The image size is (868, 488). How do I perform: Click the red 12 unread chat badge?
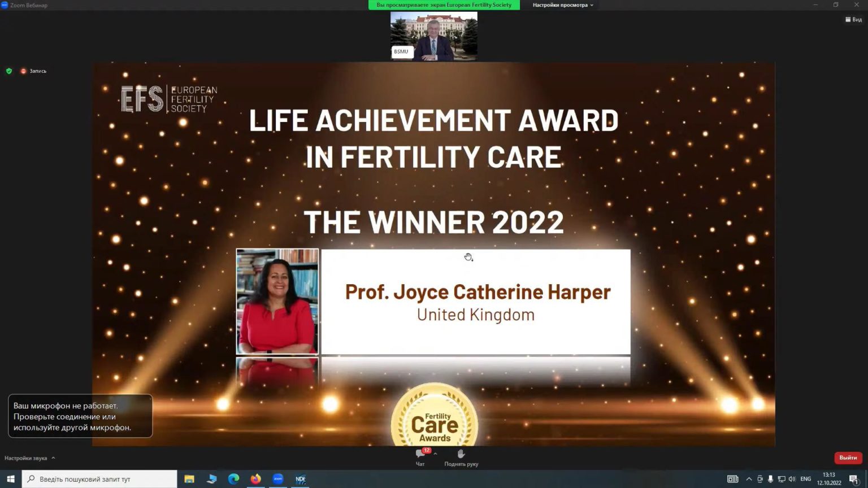pyautogui.click(x=427, y=450)
